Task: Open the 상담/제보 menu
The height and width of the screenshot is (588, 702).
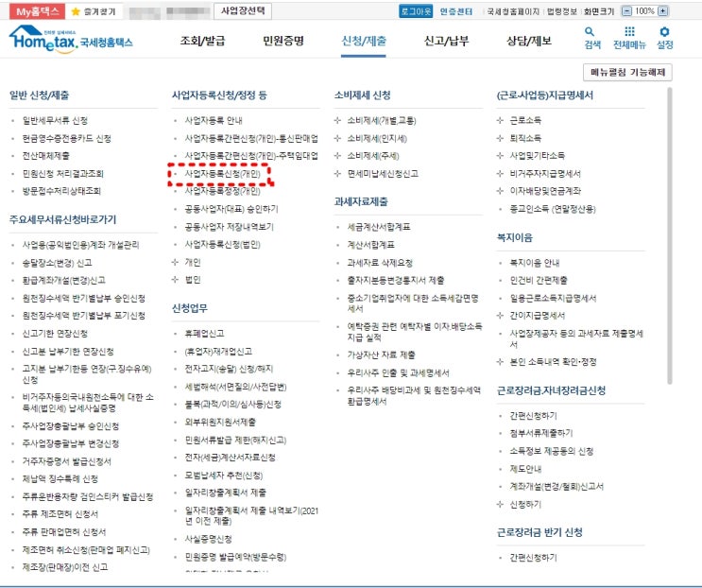Action: coord(529,42)
